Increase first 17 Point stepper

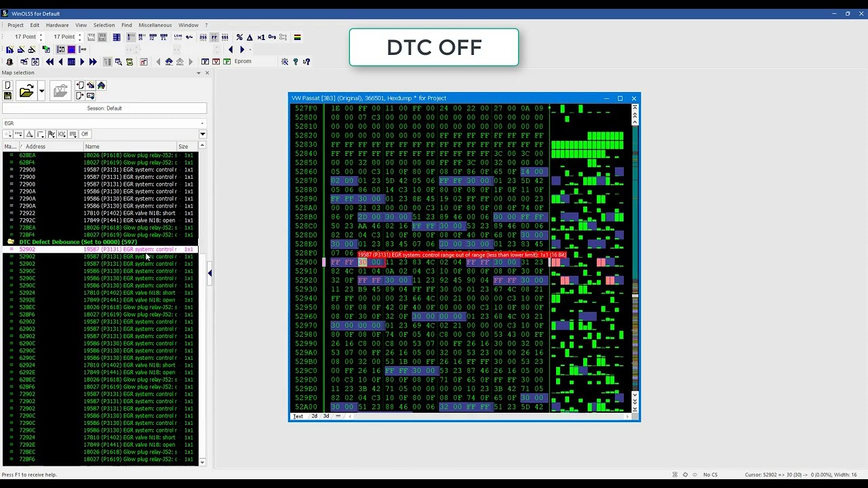[x=41, y=35]
